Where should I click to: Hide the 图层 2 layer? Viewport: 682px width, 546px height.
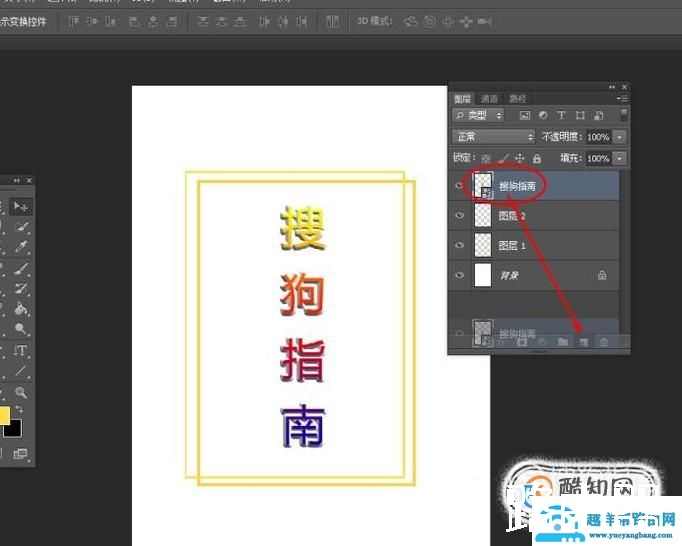[459, 216]
